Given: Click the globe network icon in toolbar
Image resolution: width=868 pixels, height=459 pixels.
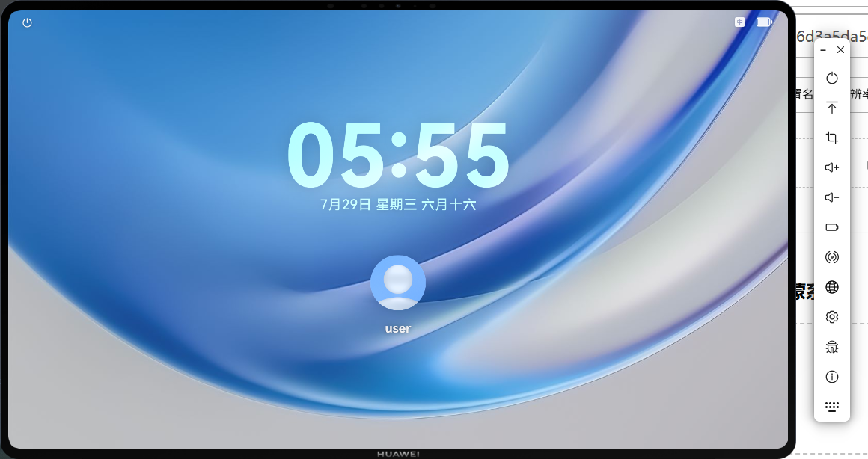Looking at the screenshot, I should click(x=832, y=287).
